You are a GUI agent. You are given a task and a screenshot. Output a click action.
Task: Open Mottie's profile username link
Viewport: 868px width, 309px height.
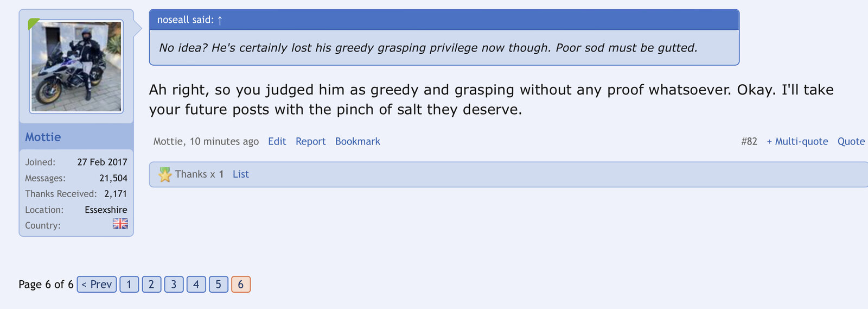point(43,137)
